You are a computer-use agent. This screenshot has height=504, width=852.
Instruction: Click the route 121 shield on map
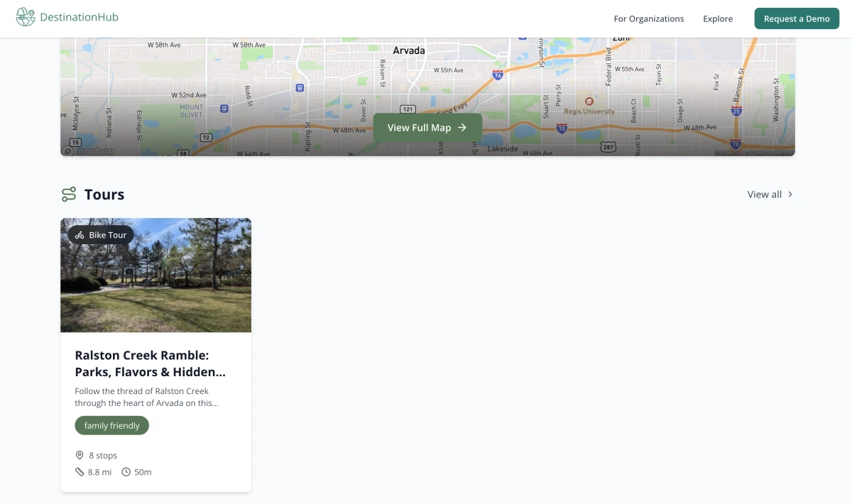pyautogui.click(x=408, y=109)
